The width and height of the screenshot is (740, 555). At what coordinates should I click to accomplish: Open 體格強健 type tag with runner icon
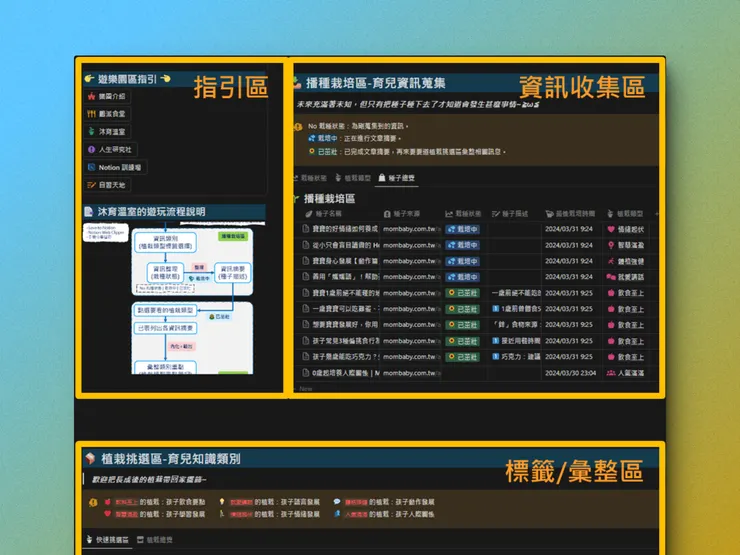point(626,261)
